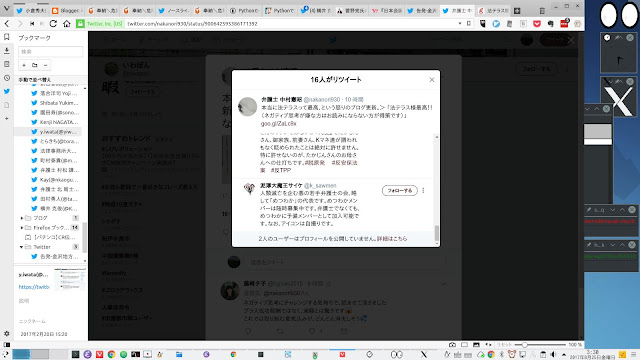Switch to the 告発-金沢 Twitter tab
640x360 pixels.
click(x=422, y=11)
